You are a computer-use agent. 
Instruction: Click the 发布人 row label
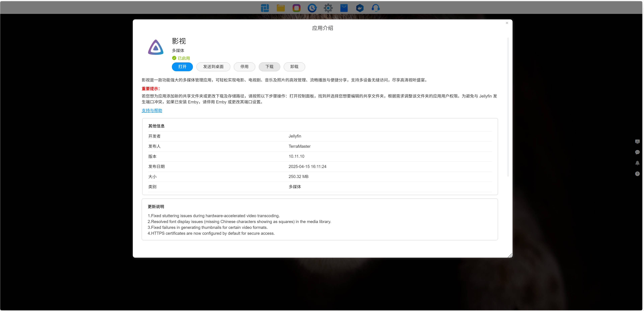(x=154, y=146)
